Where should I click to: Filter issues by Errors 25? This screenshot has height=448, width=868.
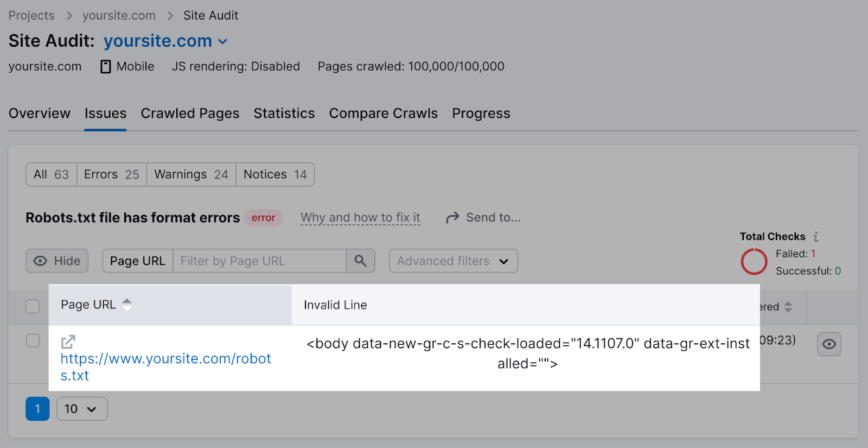pyautogui.click(x=112, y=174)
